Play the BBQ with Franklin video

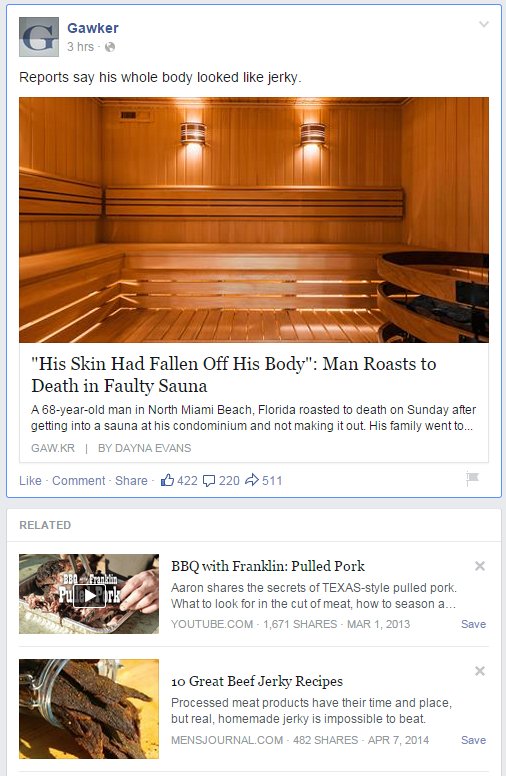pos(89,594)
